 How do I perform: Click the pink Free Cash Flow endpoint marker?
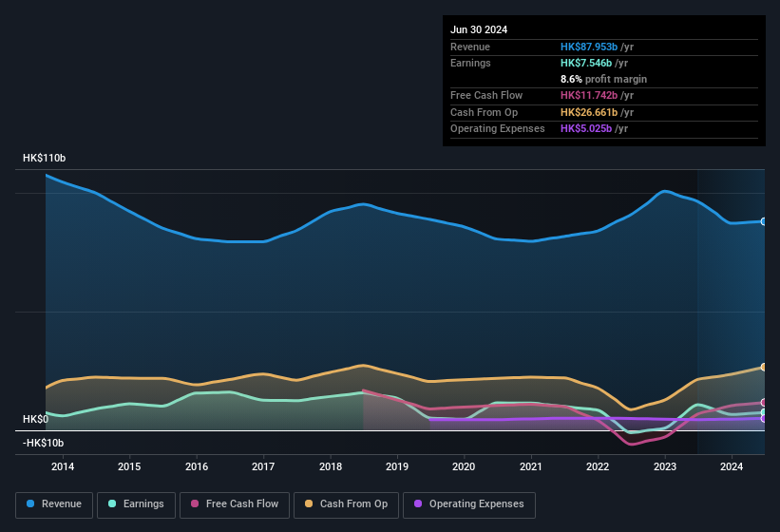tap(764, 402)
